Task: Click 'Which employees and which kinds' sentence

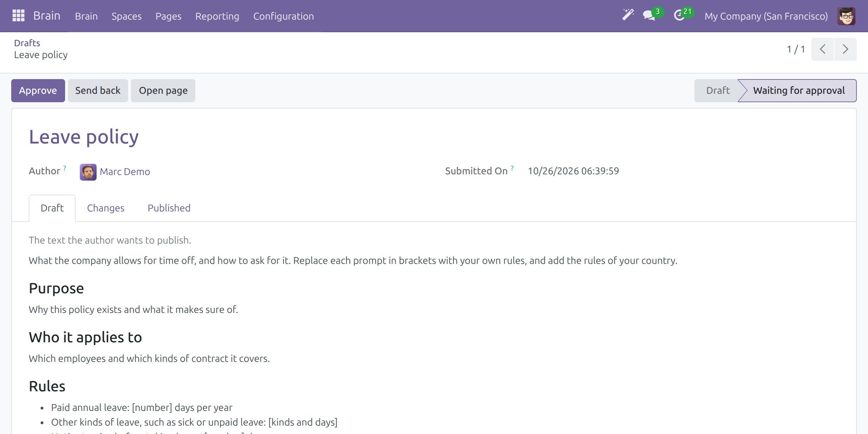Action: 149,358
